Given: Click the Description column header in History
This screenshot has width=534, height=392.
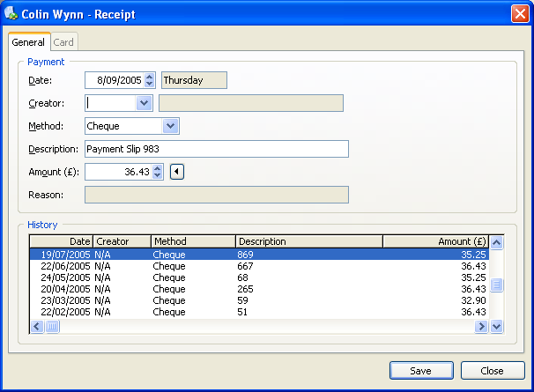Looking at the screenshot, I should click(308, 241).
